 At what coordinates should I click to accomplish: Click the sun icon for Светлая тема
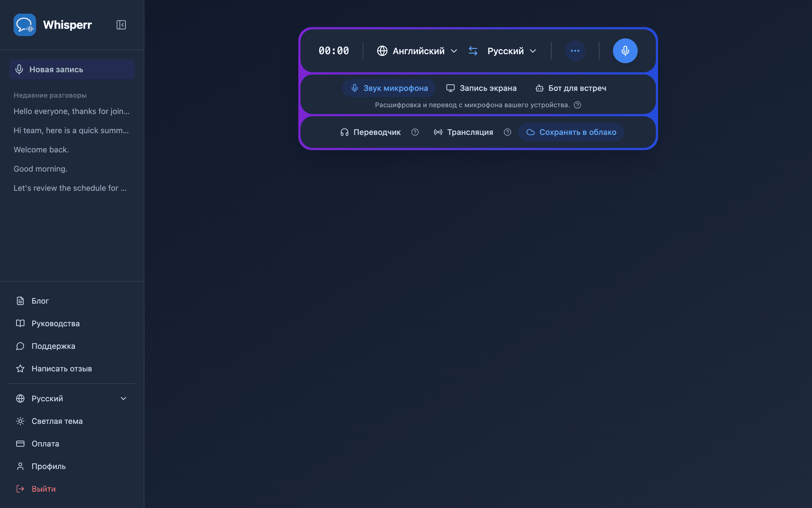click(x=20, y=421)
